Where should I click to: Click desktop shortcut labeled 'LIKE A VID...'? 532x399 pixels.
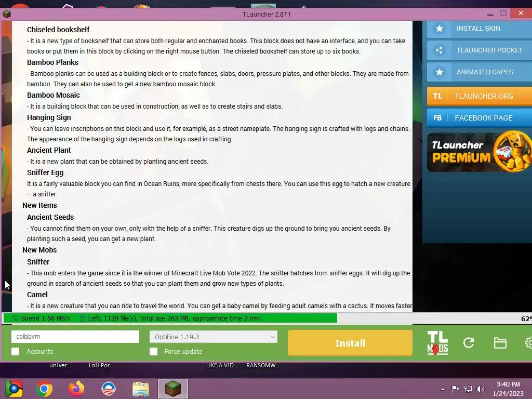click(x=222, y=365)
